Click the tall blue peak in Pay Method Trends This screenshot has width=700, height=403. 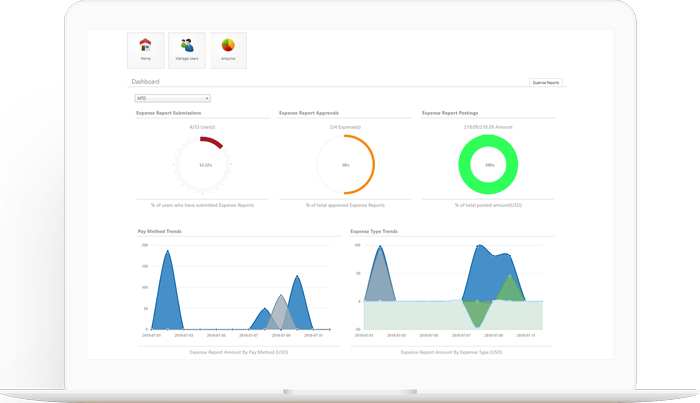[167, 290]
